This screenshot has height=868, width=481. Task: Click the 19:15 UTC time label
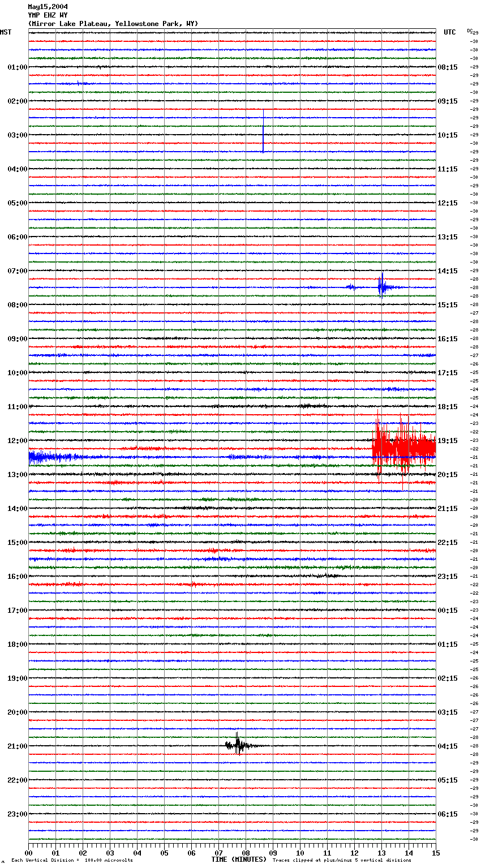(448, 441)
